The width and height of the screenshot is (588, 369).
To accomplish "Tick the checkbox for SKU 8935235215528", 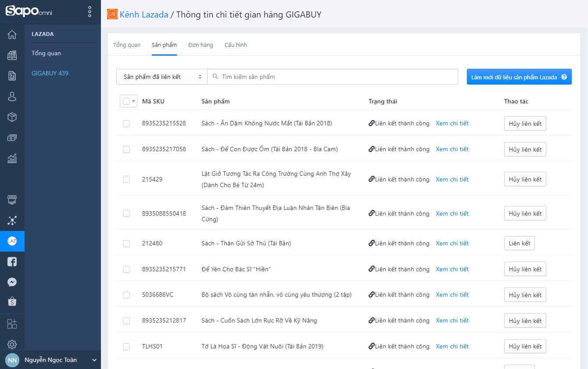I will pos(126,123).
